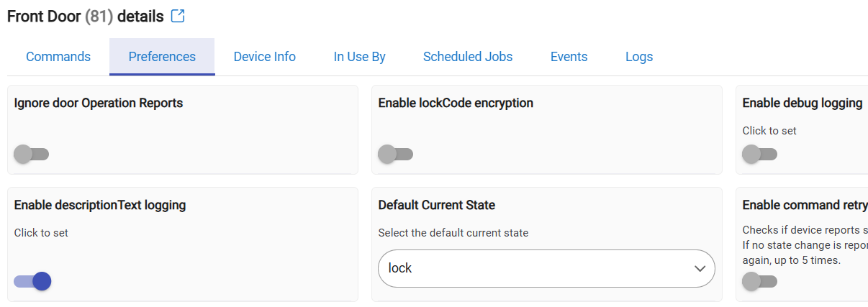
Task: Switch to the Events tab
Action: tap(569, 57)
